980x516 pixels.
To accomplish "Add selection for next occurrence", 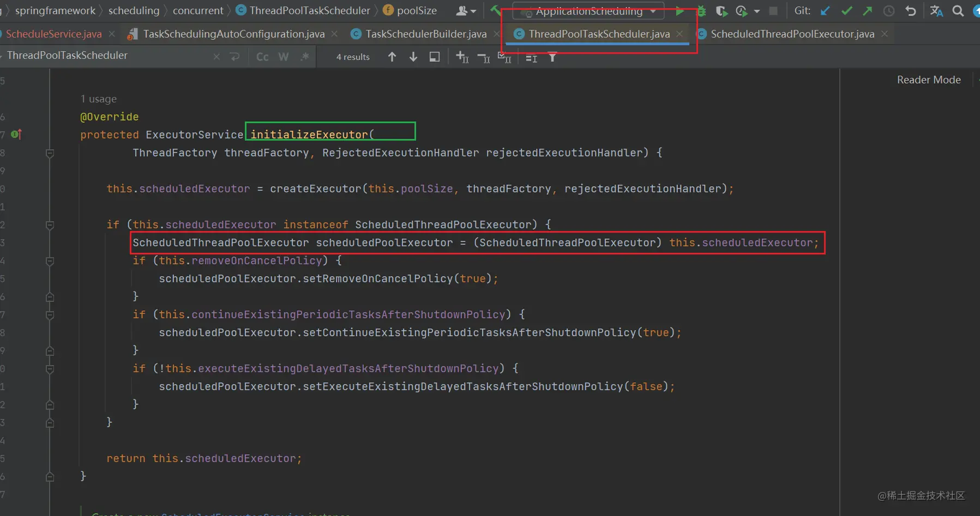I will pyautogui.click(x=462, y=57).
